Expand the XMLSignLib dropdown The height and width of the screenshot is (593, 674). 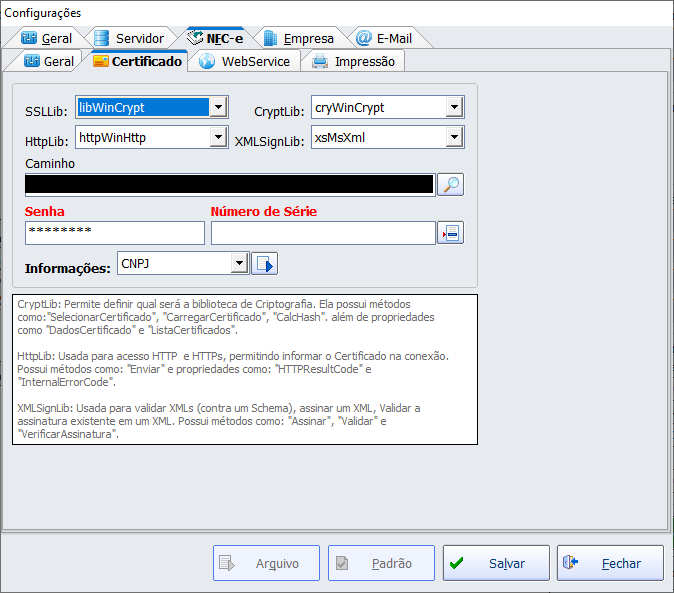(453, 137)
